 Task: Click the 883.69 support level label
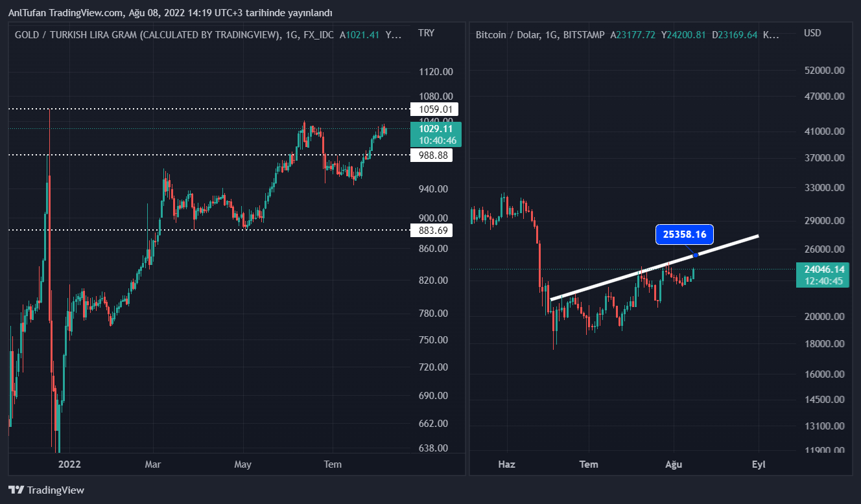pos(434,230)
